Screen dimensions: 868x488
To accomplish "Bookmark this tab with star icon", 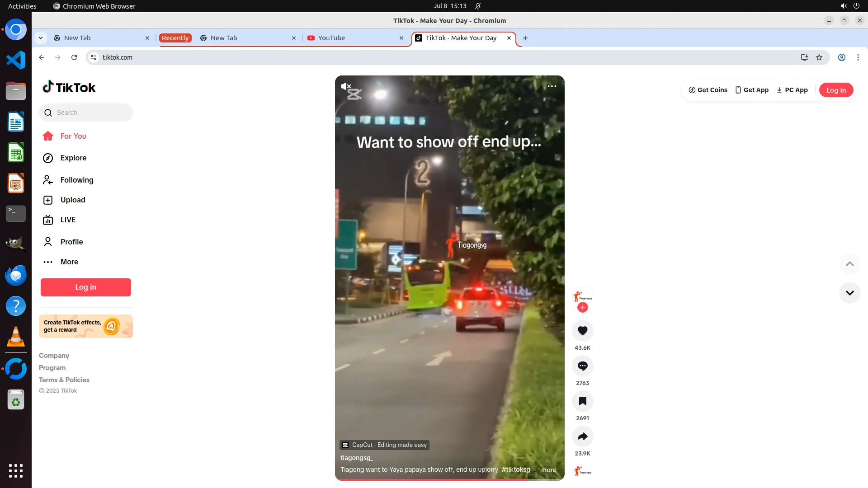I will tap(819, 57).
